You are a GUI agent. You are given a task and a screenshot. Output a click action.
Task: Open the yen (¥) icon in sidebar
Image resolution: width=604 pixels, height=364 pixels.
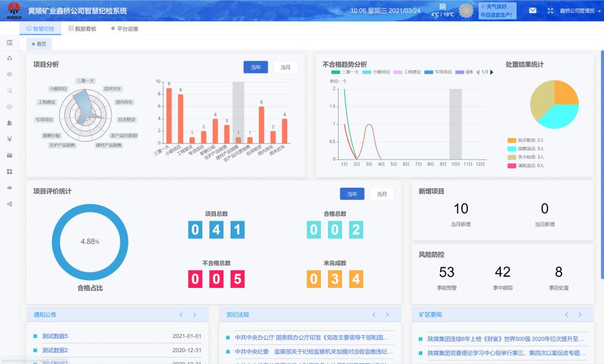pyautogui.click(x=9, y=139)
